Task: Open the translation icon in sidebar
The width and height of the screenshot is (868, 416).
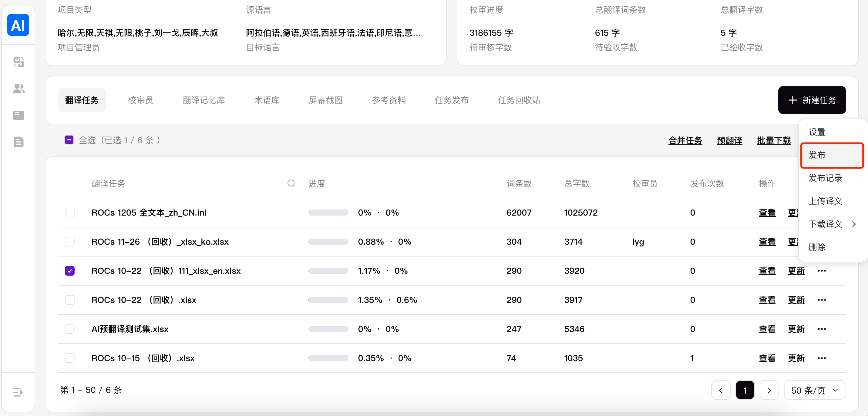Action: [x=19, y=62]
